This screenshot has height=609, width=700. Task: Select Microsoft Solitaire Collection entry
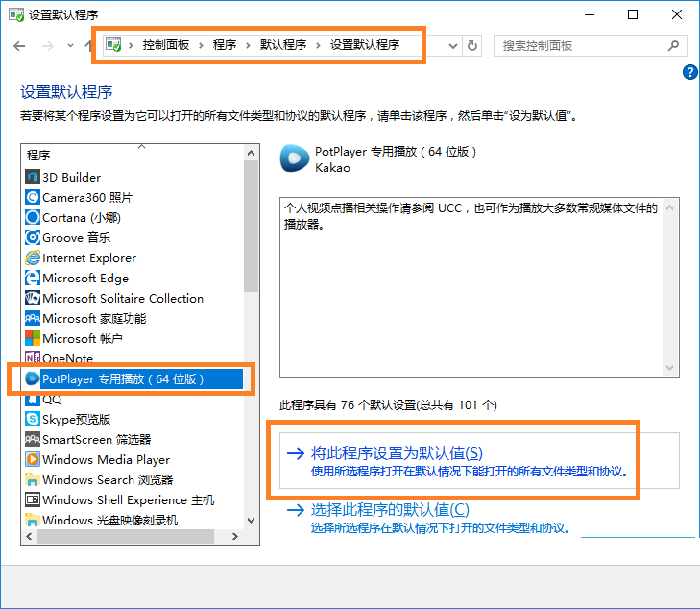click(x=123, y=298)
